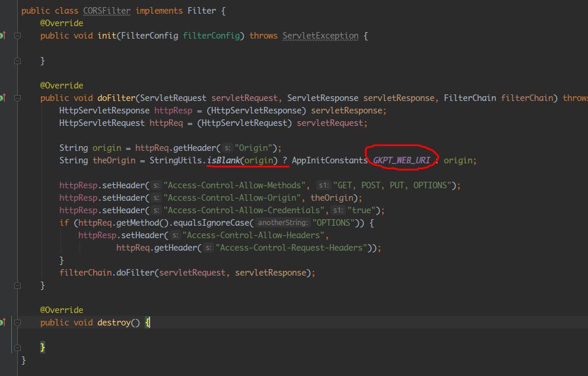Place the caret in the init method name

click(x=107, y=36)
